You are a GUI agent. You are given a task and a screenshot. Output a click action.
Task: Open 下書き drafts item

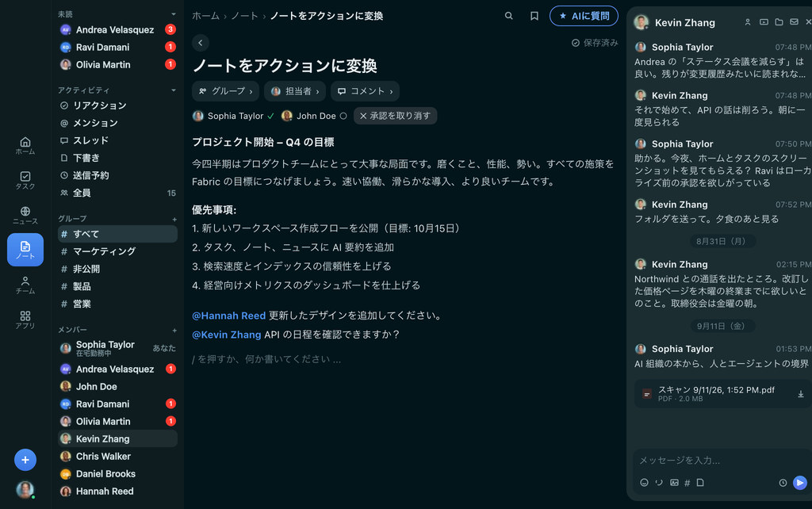[117, 158]
